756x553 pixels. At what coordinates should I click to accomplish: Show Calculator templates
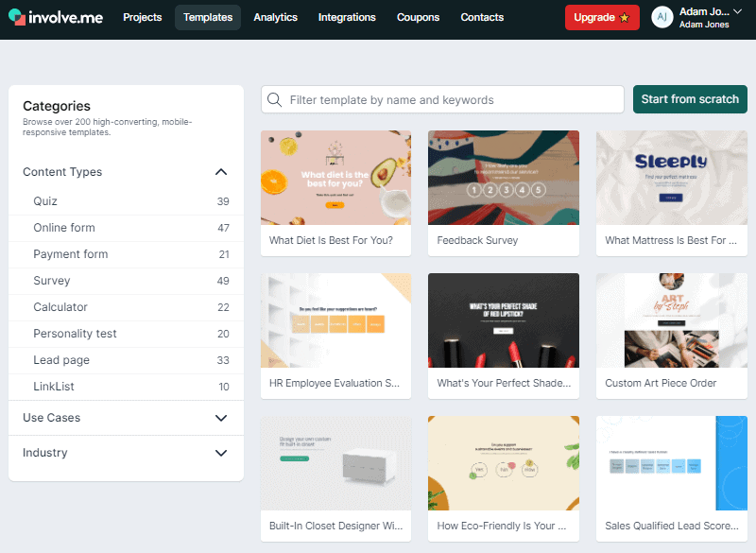pyautogui.click(x=127, y=307)
